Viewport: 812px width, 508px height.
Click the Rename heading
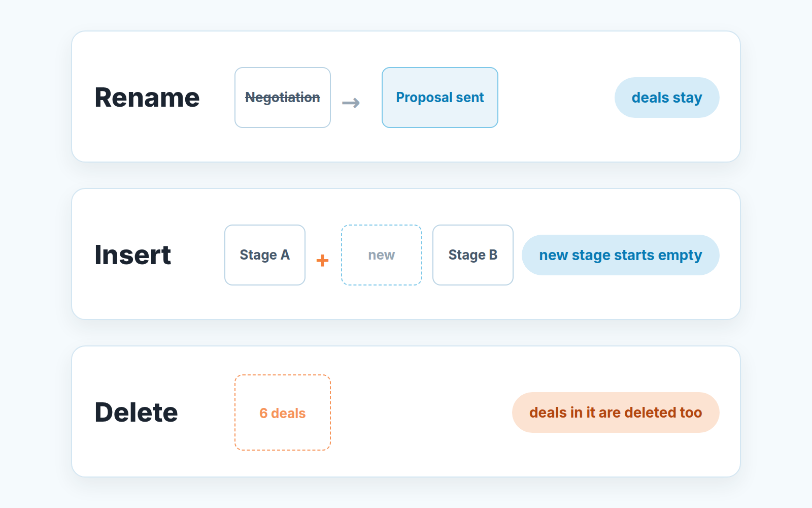point(147,98)
